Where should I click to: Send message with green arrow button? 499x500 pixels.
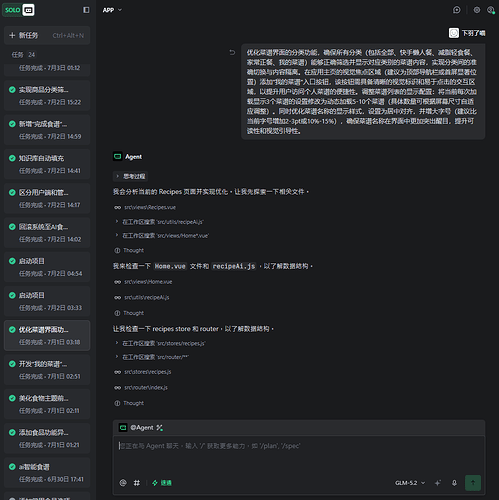click(473, 483)
